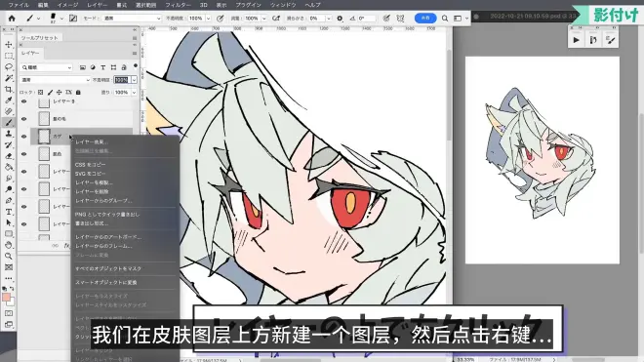
Task: Open the brush preset picker arrow
Action: pos(61,19)
